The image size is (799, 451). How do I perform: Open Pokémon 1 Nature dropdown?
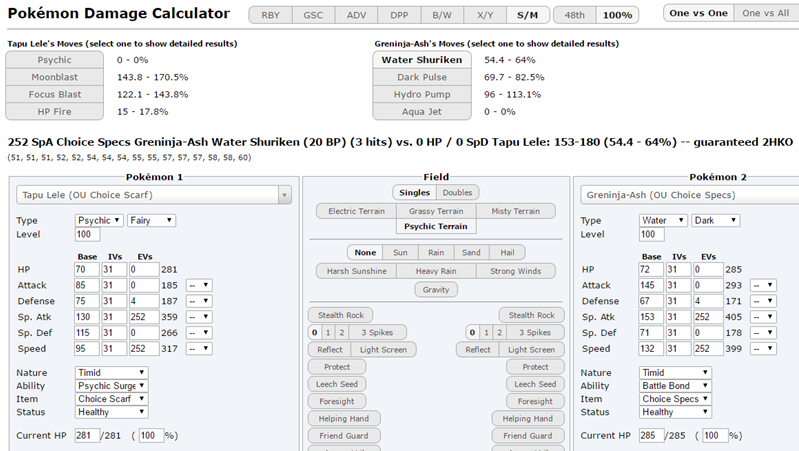[x=112, y=373]
